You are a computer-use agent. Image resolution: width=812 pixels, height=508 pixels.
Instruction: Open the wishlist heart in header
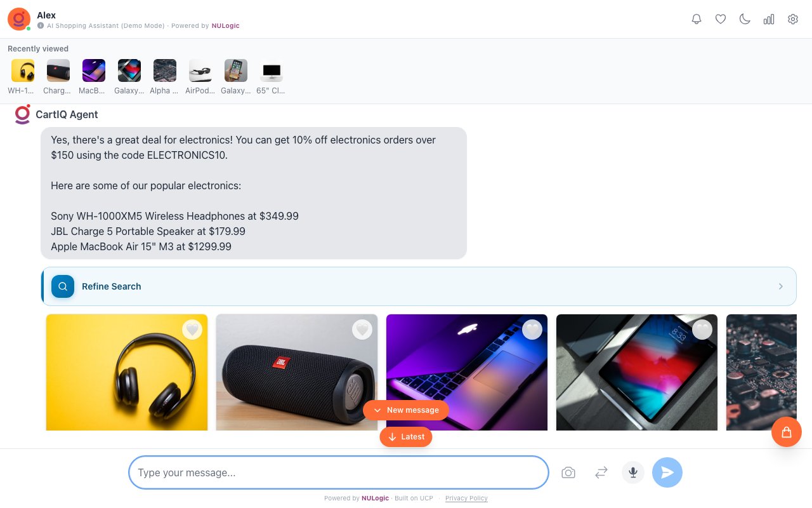tap(721, 19)
